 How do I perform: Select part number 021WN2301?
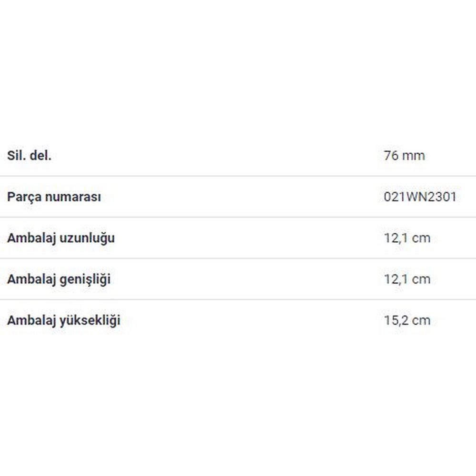coord(420,197)
